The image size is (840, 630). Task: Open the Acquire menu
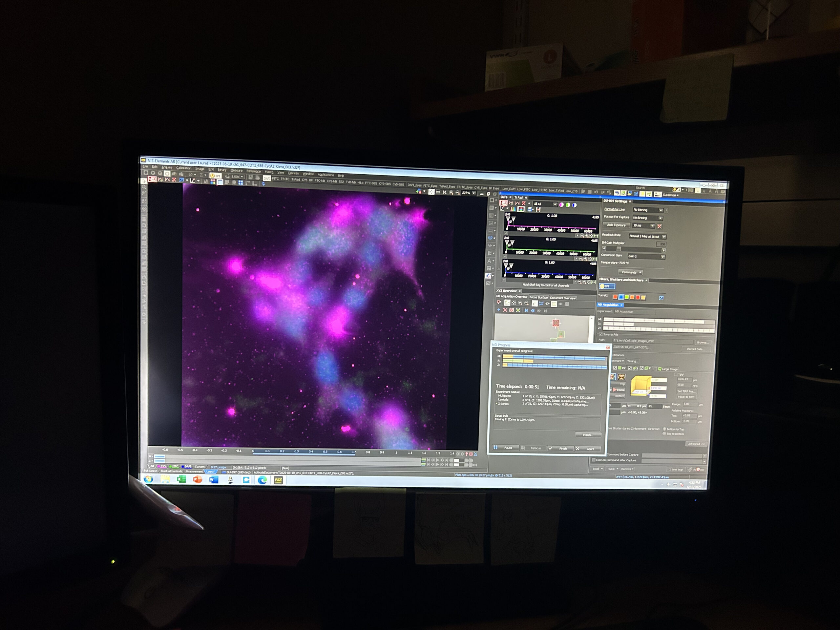pos(166,167)
